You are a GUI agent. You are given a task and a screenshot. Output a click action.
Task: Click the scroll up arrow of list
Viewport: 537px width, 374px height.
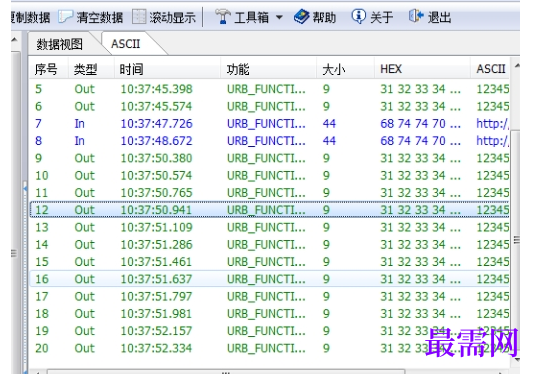[x=517, y=65]
